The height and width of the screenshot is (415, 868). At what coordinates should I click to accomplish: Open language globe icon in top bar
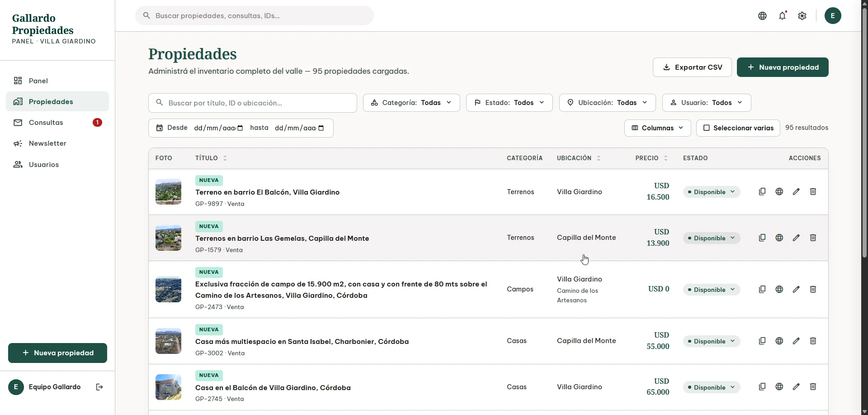click(x=762, y=16)
